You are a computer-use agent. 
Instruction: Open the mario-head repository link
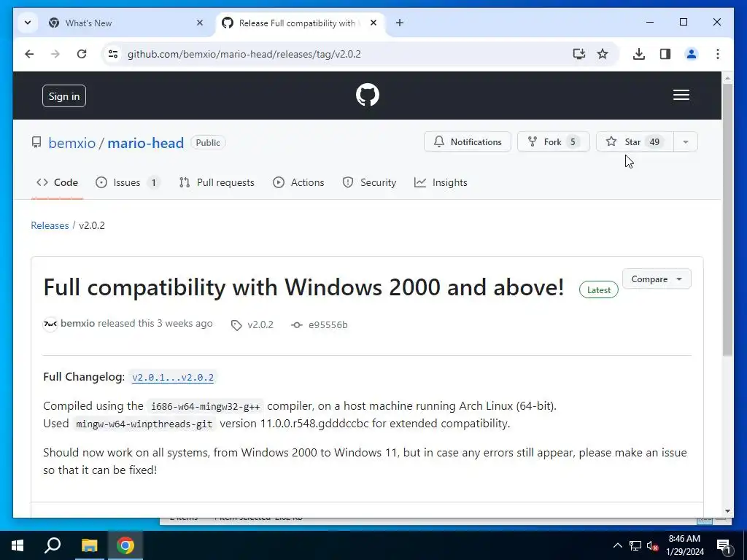(x=146, y=143)
